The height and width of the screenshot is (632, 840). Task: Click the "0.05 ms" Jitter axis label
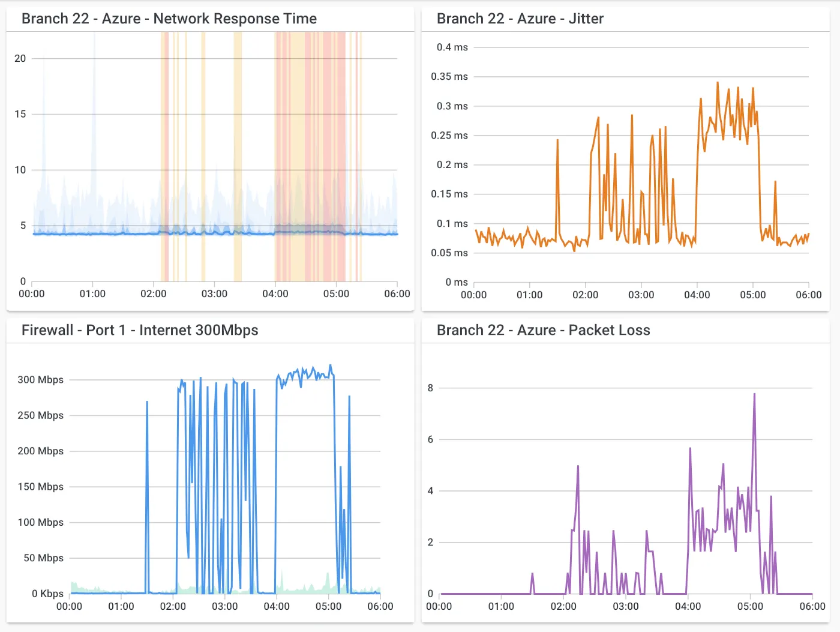pos(449,253)
